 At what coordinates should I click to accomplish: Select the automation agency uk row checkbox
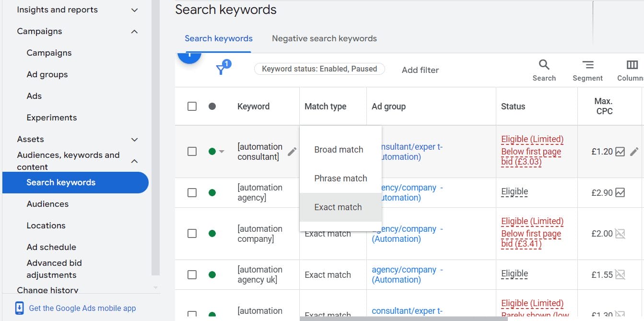click(192, 274)
